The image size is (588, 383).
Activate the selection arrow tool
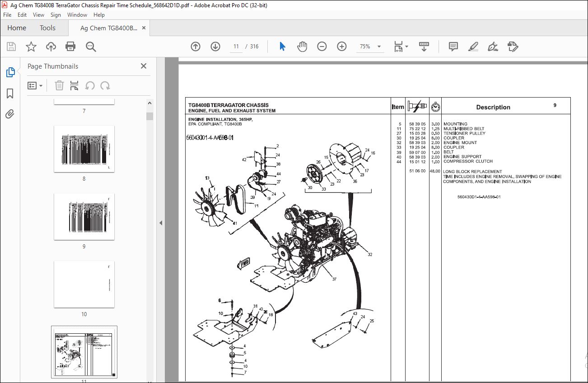tap(282, 47)
